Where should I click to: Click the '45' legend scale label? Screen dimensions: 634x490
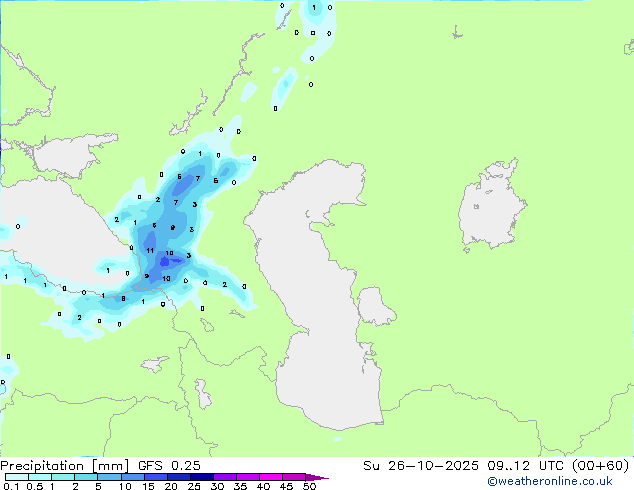pyautogui.click(x=286, y=486)
